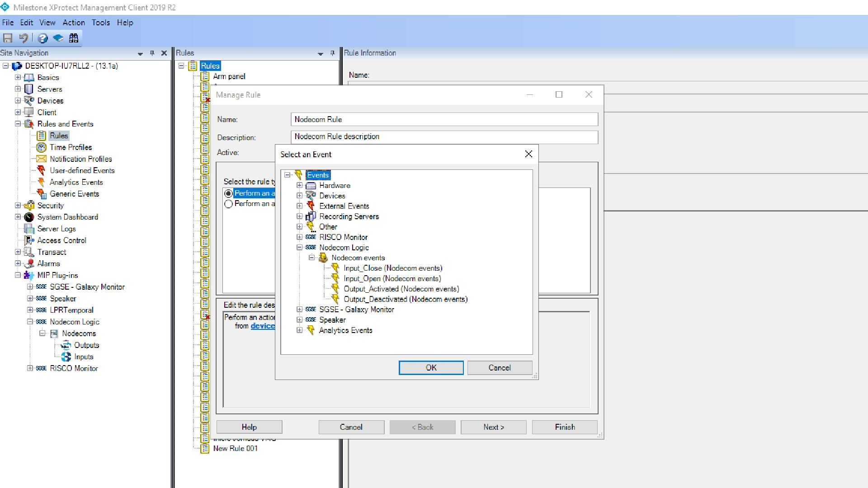Click the Outputs icon under Nodecoms
This screenshot has width=868, height=488.
[x=66, y=345]
